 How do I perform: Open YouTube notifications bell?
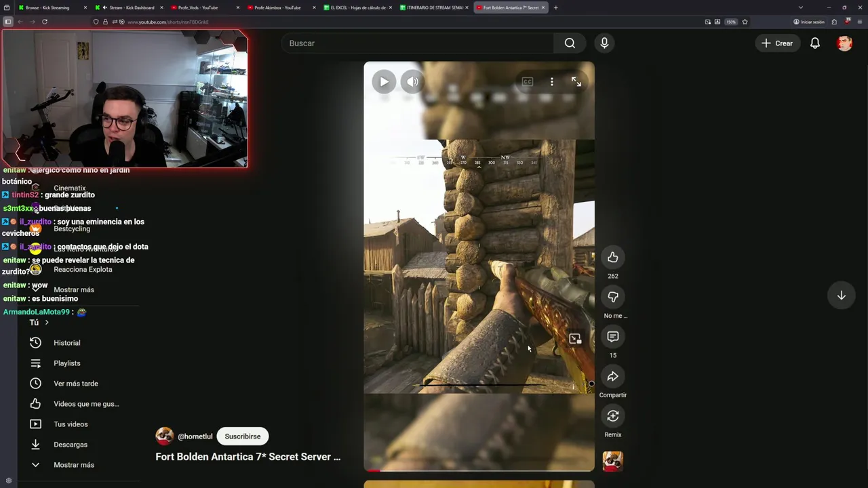(815, 43)
